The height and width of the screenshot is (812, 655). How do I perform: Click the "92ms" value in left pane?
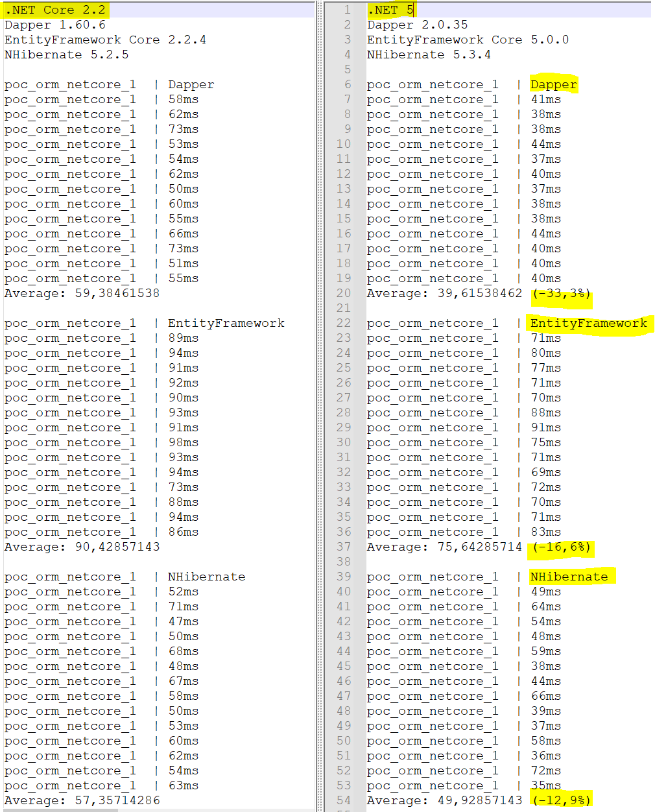[x=184, y=383]
